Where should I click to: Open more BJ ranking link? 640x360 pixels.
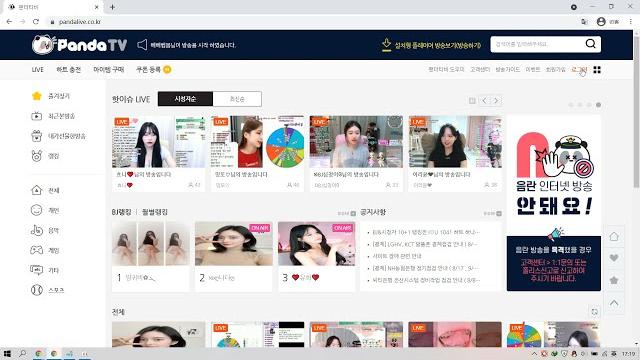347,213
